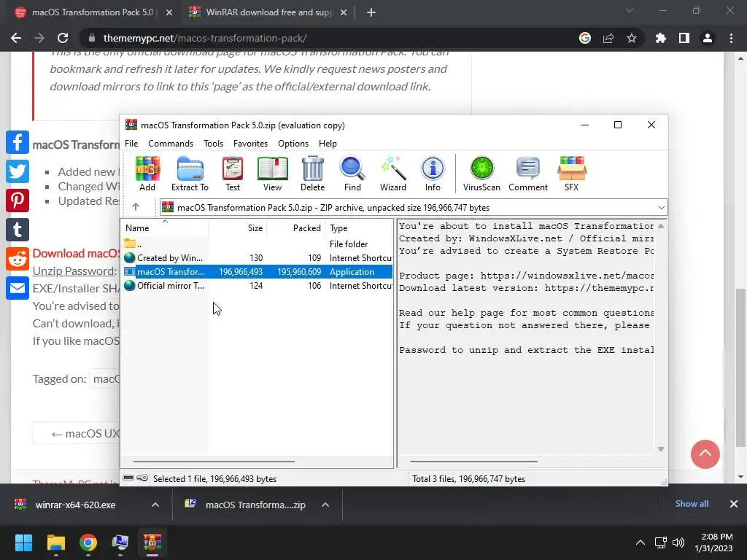Image resolution: width=747 pixels, height=560 pixels.
Task: Switch to WinRAR download browser tab
Action: click(x=269, y=12)
